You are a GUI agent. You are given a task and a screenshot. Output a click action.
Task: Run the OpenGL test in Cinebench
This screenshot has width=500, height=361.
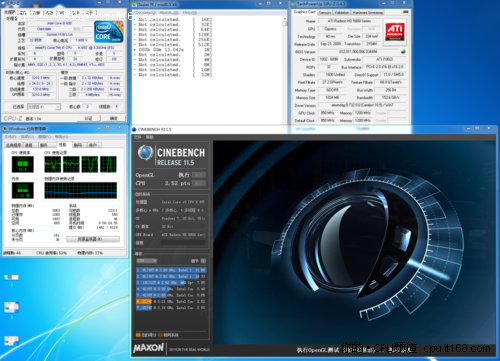(199, 175)
